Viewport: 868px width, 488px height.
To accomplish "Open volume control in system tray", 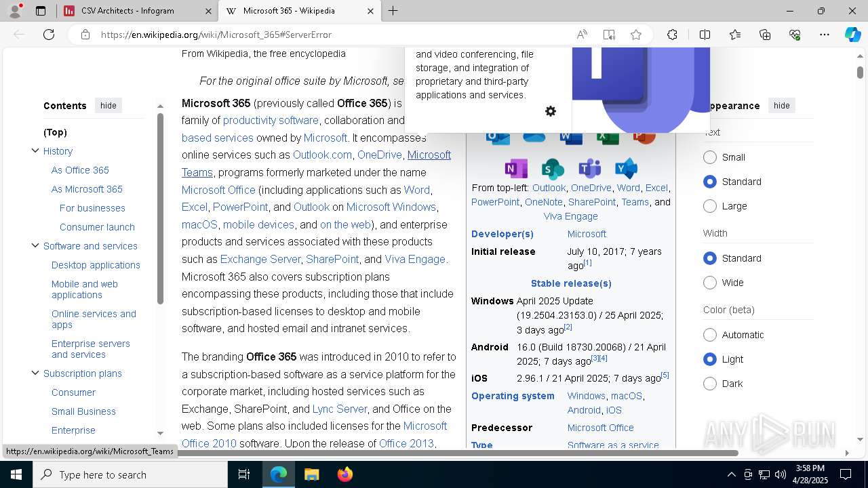I will [781, 474].
